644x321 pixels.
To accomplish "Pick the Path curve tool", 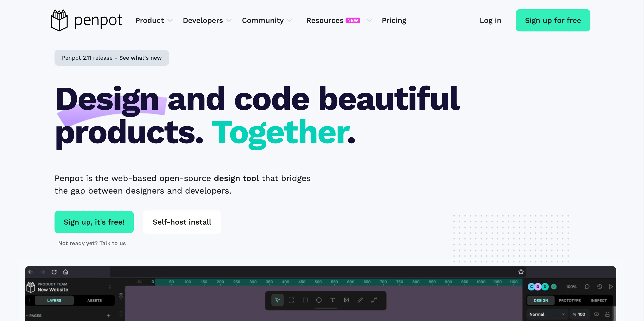I will [374, 300].
